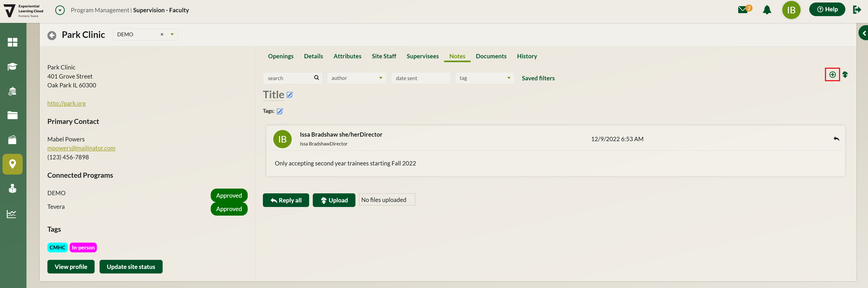Click the Upload button

(x=334, y=200)
